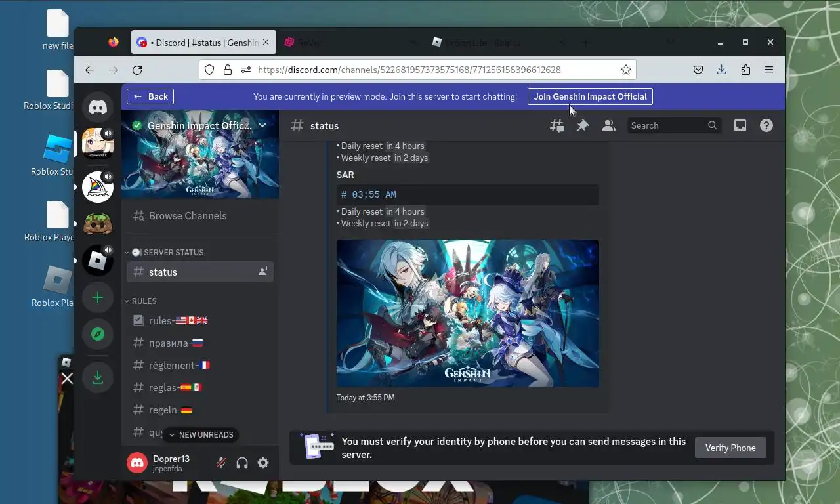
Task: Collapse the RULES category
Action: [141, 301]
